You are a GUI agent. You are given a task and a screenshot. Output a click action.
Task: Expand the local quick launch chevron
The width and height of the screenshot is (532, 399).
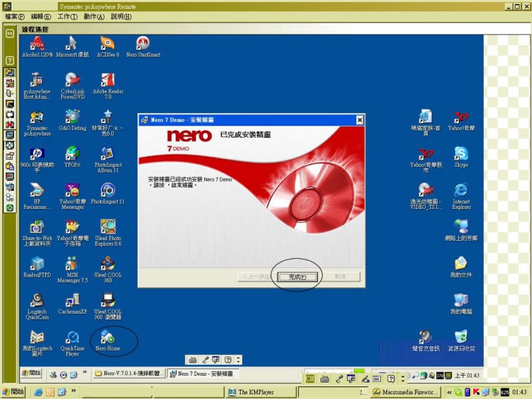coord(73,391)
